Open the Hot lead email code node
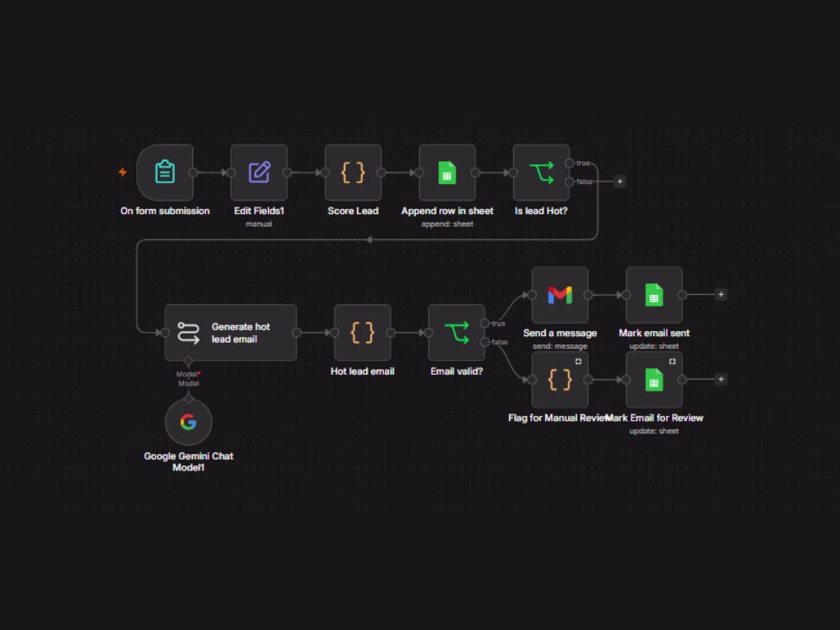 point(362,333)
